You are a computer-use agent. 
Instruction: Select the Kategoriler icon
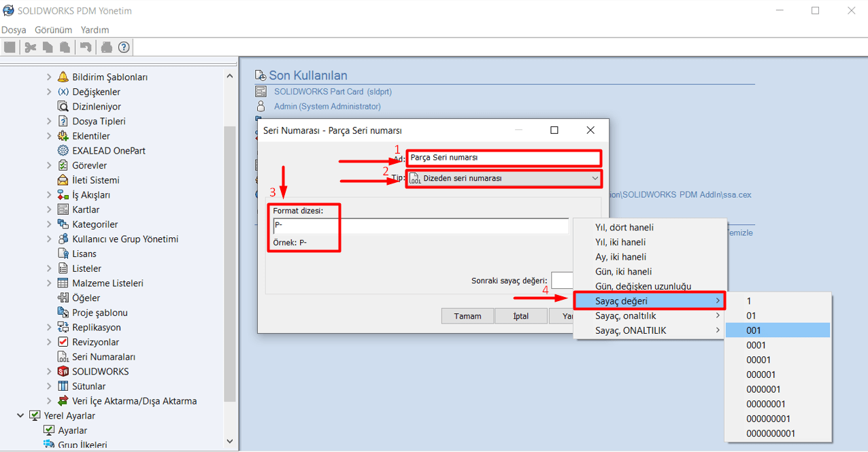point(63,224)
